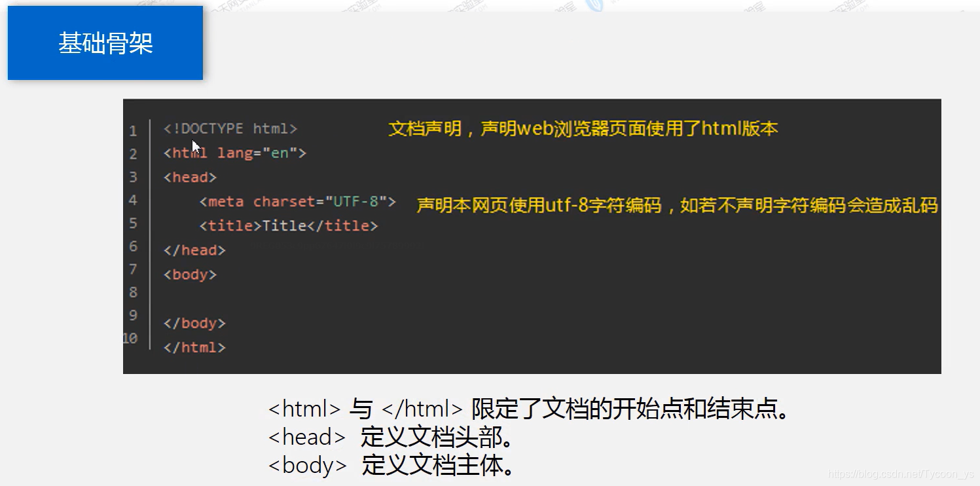The height and width of the screenshot is (486, 980).
Task: Click line number 1 in the gutter
Action: click(133, 131)
